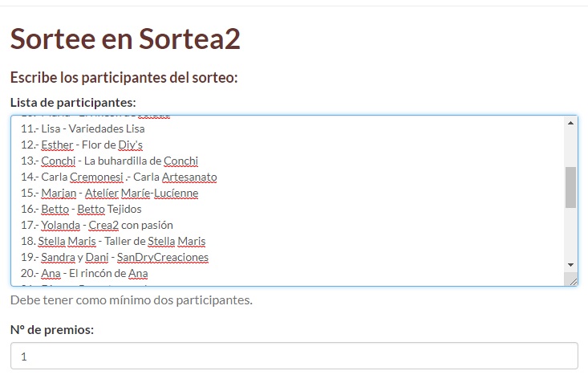
Task: Place cursor on the Esther - Flor de Diy's line
Action: pos(82,145)
